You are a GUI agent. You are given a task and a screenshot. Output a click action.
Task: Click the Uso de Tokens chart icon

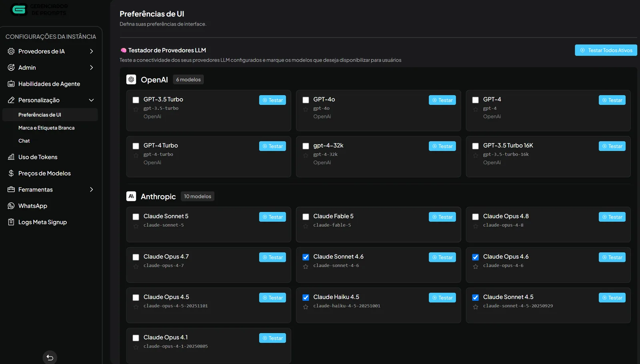pyautogui.click(x=11, y=157)
